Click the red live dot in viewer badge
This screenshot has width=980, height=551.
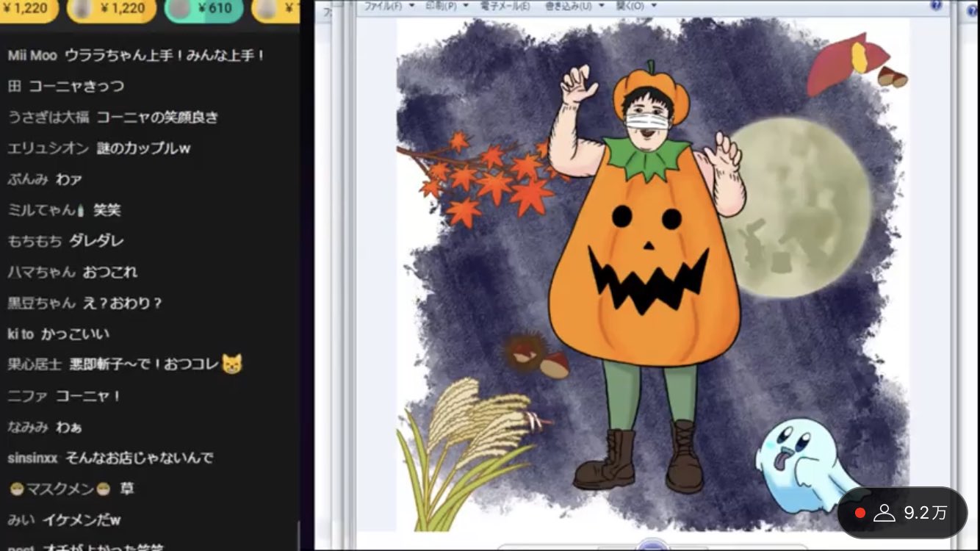(860, 513)
